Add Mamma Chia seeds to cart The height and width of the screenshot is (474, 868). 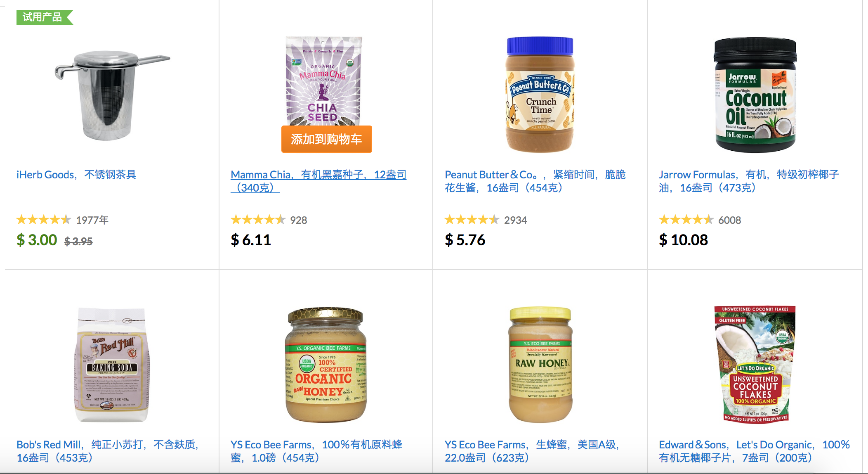[326, 139]
